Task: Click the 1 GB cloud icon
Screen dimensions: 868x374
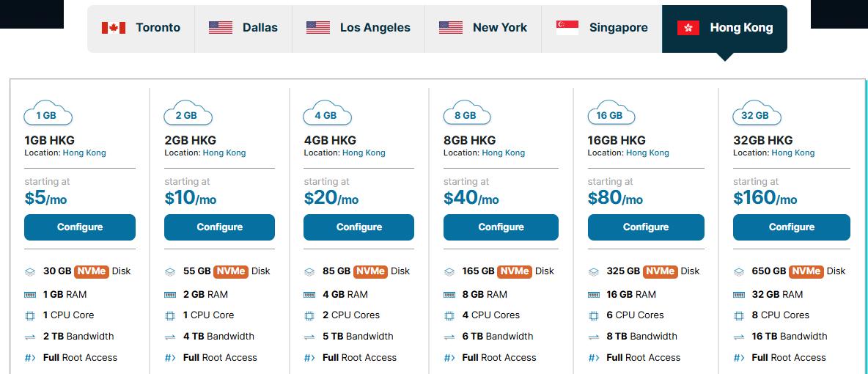Action: click(x=48, y=115)
